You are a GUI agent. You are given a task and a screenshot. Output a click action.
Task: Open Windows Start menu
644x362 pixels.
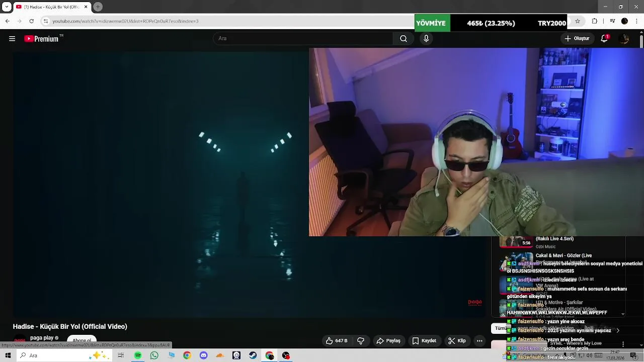8,355
